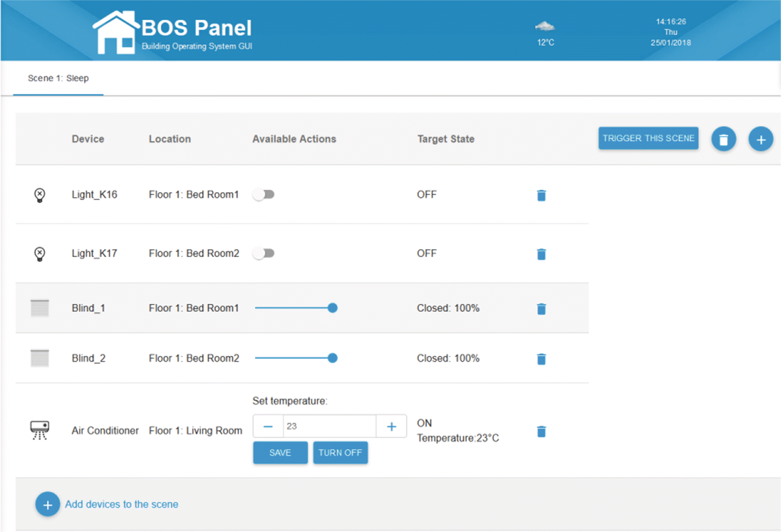Screen dimensions: 781x532
Task: Click the Light_K16 bulb icon
Action: pos(40,195)
